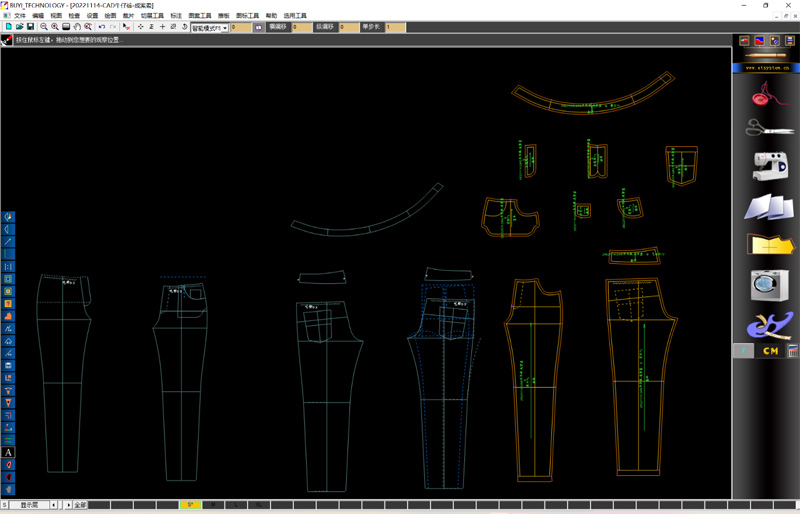Click the 单步长 input field
Image resolution: width=800 pixels, height=514 pixels.
point(395,28)
